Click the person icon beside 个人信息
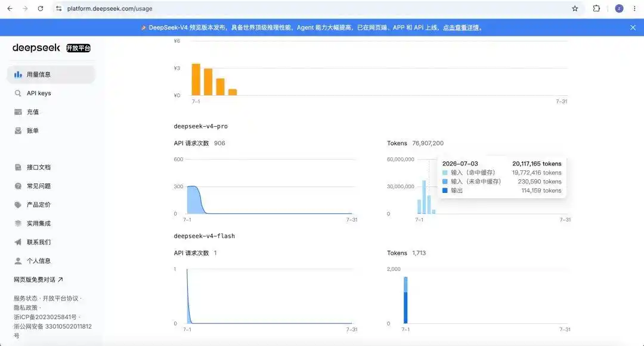 click(18, 261)
